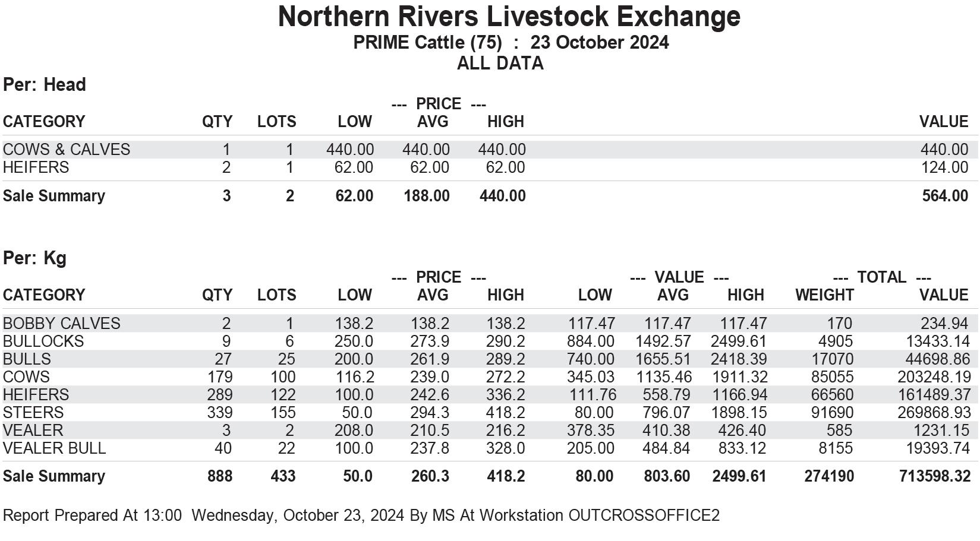Viewport: 980px width, 541px height.
Task: Click the Per: Kg section heading
Action: (x=34, y=258)
